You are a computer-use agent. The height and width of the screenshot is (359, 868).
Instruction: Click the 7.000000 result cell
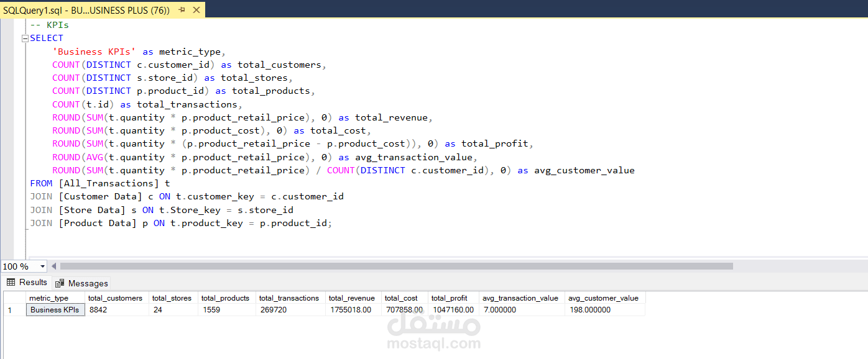[x=522, y=310]
